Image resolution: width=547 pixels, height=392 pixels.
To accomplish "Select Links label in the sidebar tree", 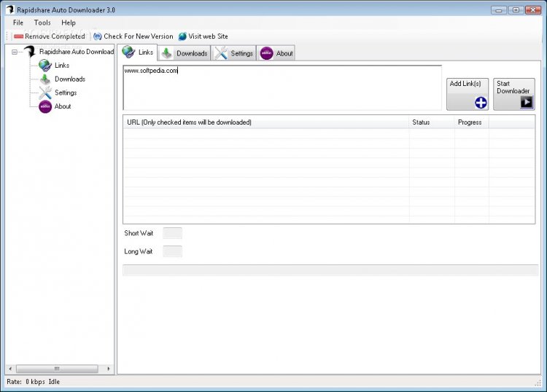I will (62, 65).
